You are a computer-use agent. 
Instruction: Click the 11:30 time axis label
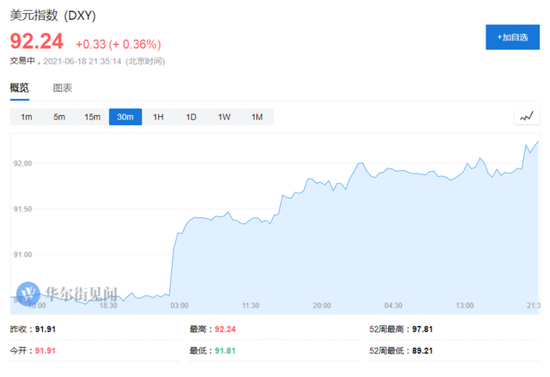click(250, 305)
